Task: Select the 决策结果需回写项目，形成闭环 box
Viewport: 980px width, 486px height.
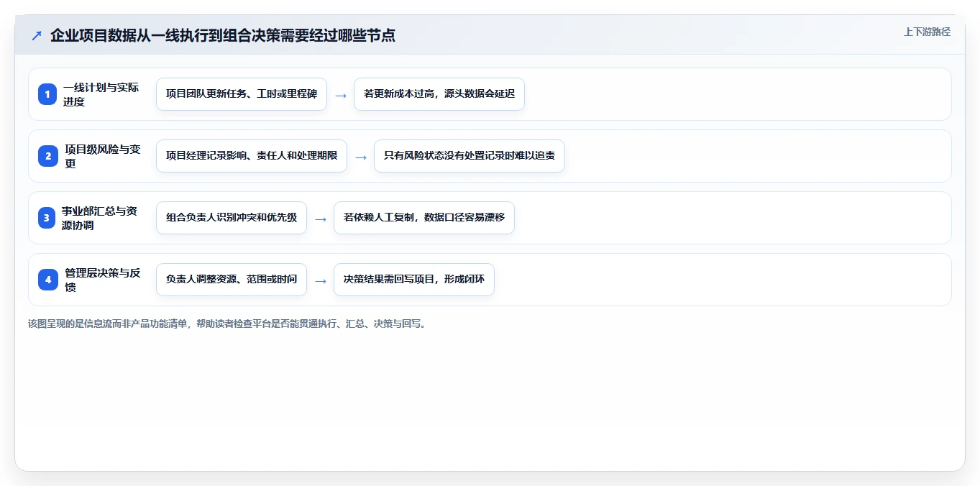Action: [414, 280]
